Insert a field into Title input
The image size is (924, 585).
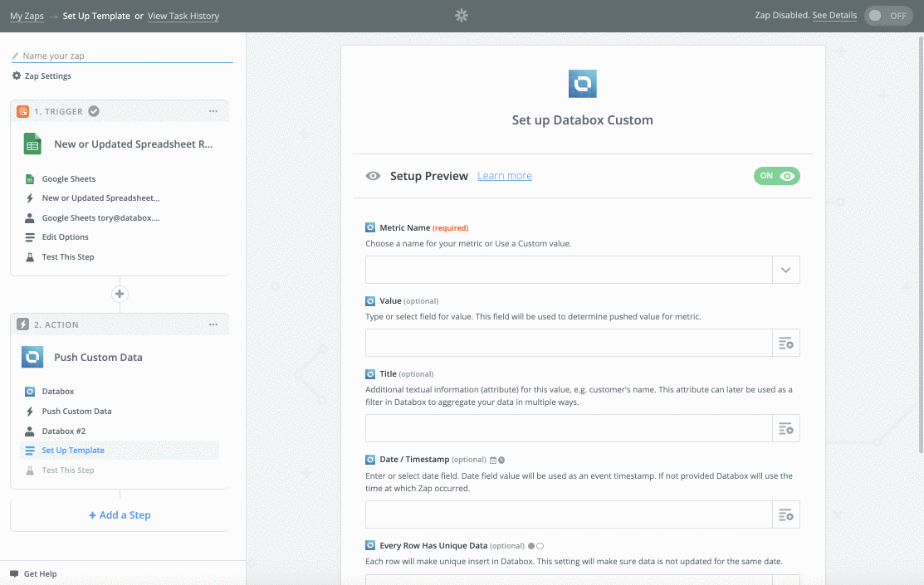point(786,428)
